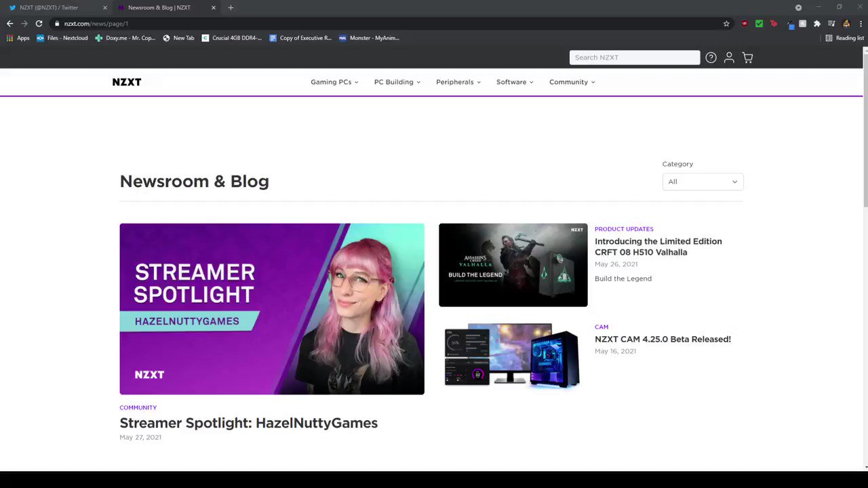Click the 'May 26, 2021' article date
Viewport: 868px width, 488px height.
(616, 264)
